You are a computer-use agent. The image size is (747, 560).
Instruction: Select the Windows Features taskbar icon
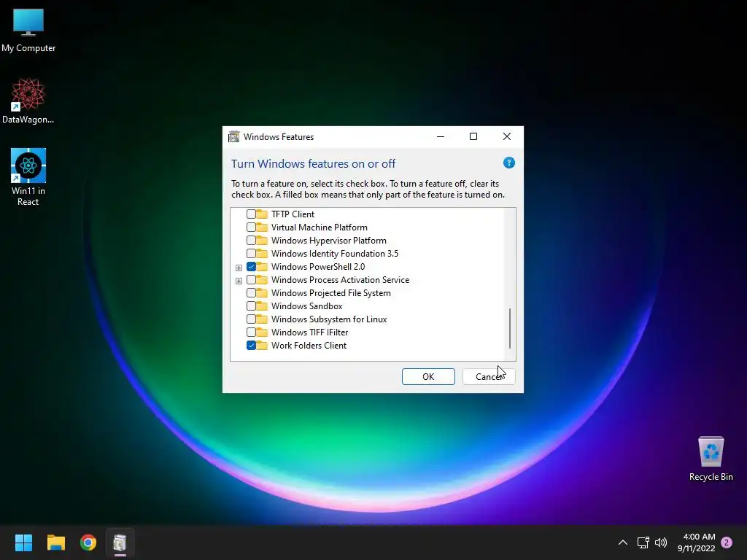(x=120, y=542)
